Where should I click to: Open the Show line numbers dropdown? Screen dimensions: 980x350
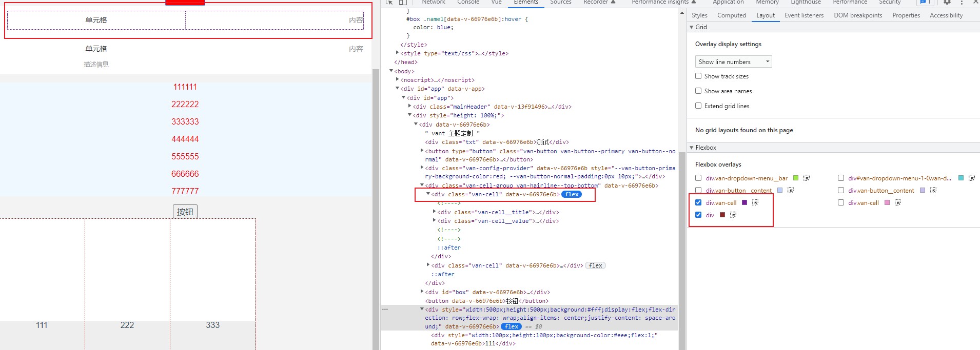(x=733, y=62)
